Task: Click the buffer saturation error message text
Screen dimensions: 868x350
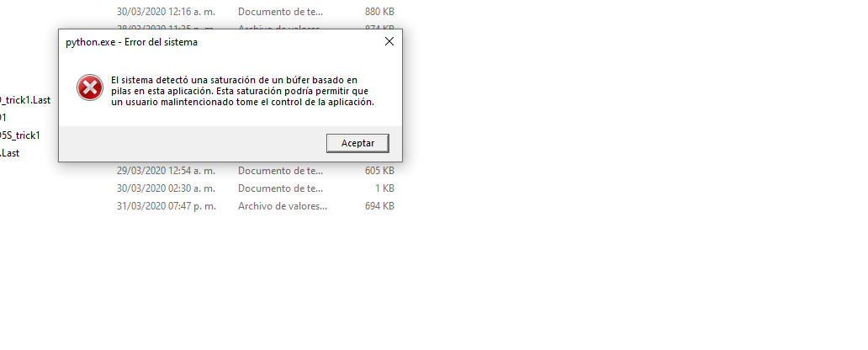Action: point(242,92)
